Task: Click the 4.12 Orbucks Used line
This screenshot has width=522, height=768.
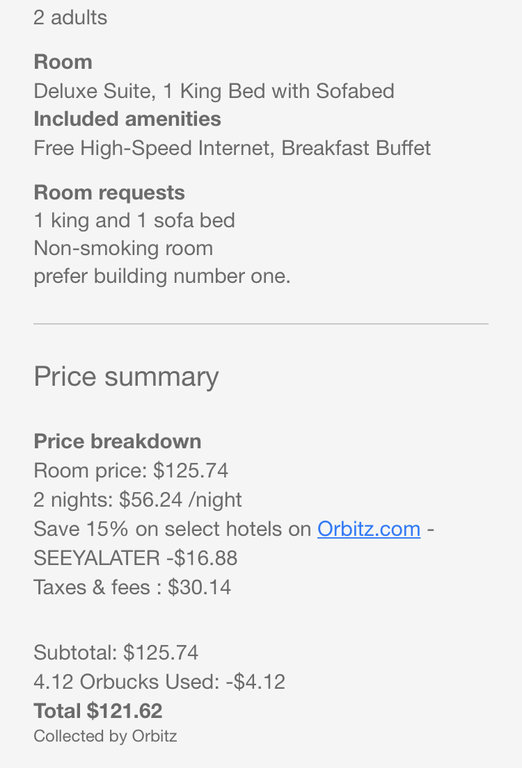Action: [x=159, y=682]
